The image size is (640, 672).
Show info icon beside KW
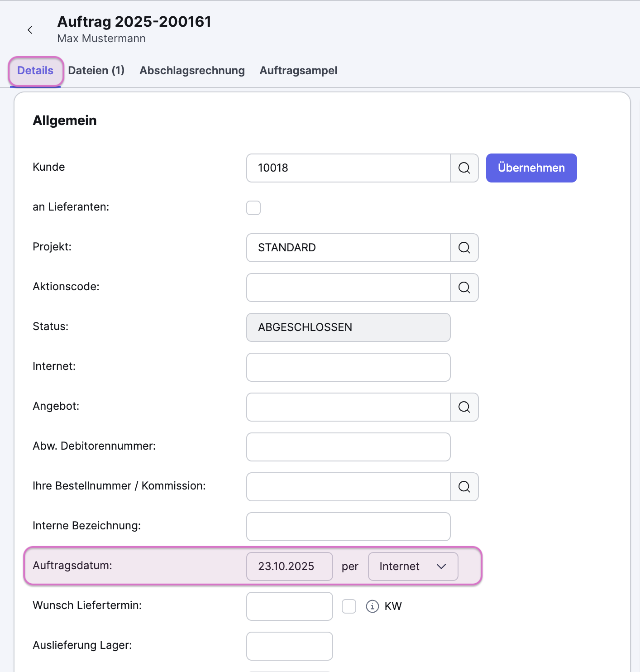(372, 606)
